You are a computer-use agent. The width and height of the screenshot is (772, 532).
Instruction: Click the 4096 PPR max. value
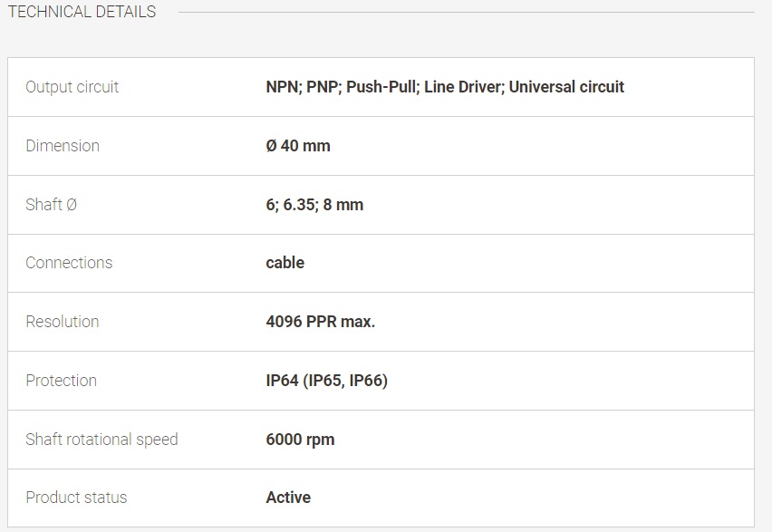click(321, 322)
